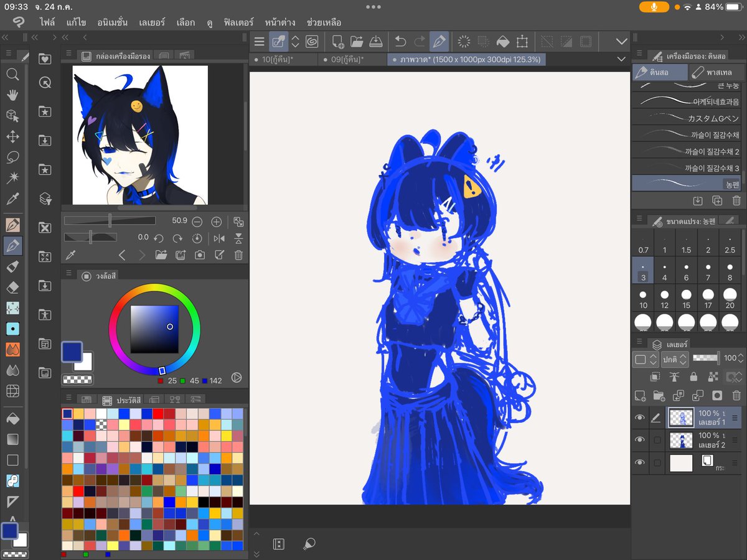The width and height of the screenshot is (747, 560).
Task: Select the Gradient tool
Action: click(12, 439)
